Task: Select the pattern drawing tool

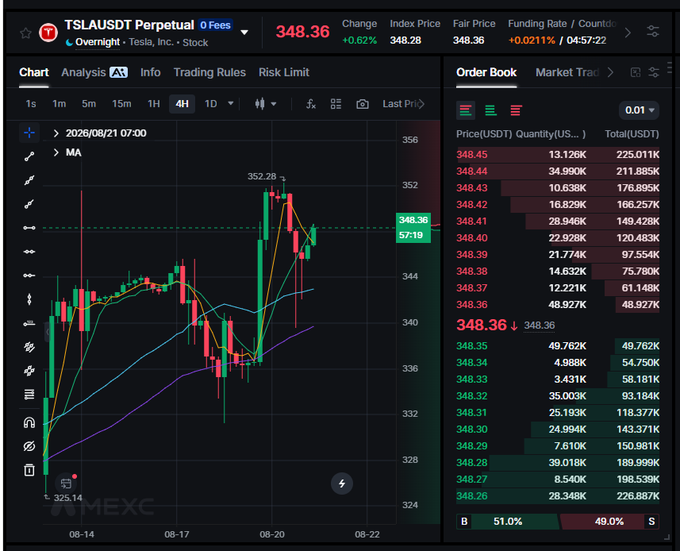Action: pyautogui.click(x=29, y=371)
